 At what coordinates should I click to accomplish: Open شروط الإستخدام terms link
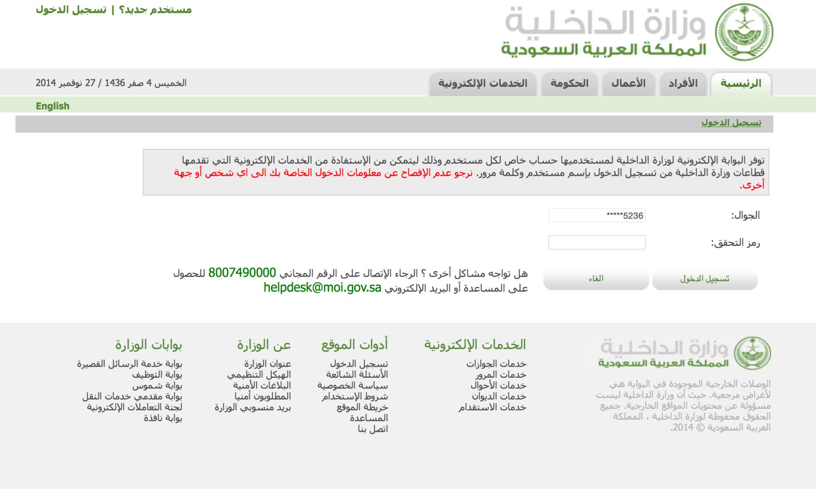(x=355, y=397)
